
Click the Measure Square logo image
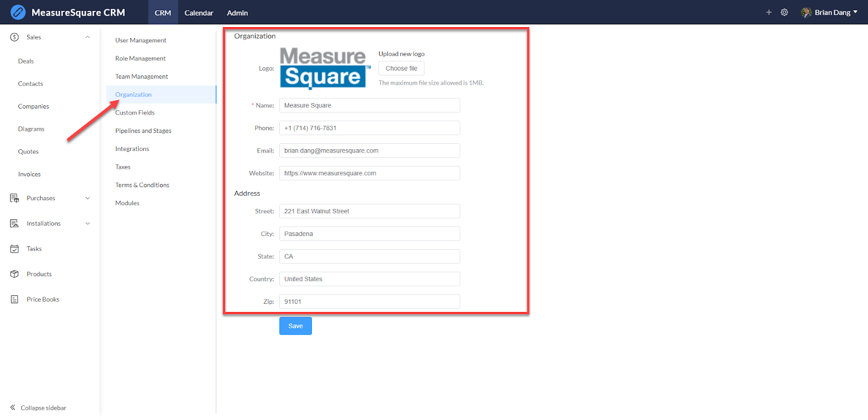[325, 68]
